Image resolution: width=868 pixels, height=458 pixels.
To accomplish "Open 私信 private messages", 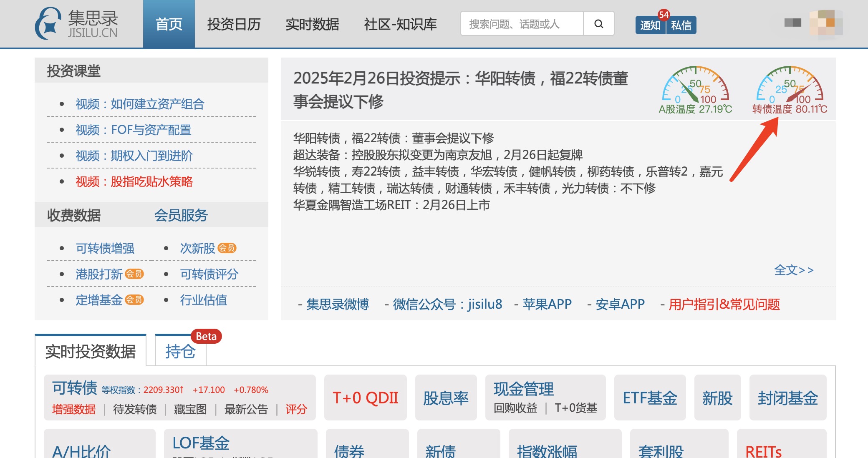I will coord(681,25).
